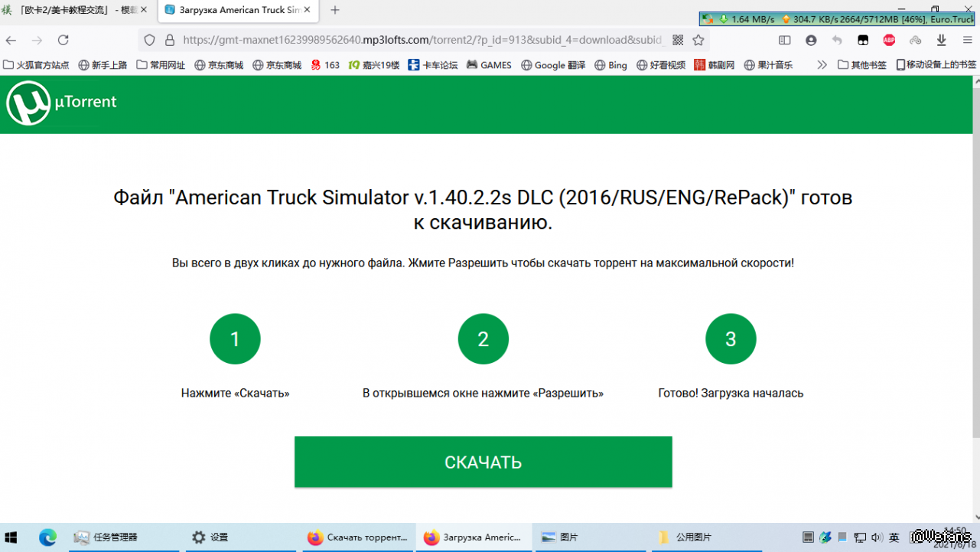Click the file title heading American Truck Simulator
The width and height of the screenshot is (980, 552).
point(483,210)
